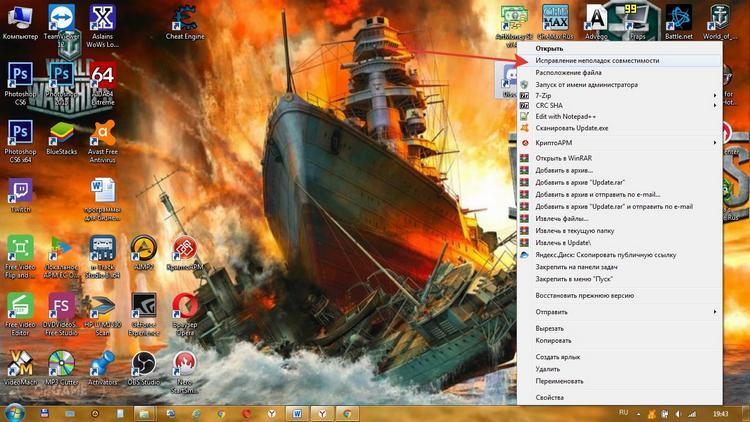Open the Free Video Flip shortcut
750x422 pixels.
coord(20,257)
